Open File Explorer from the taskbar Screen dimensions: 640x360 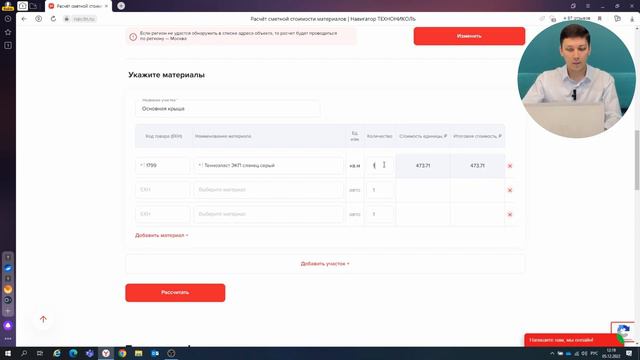pyautogui.click(x=138, y=353)
